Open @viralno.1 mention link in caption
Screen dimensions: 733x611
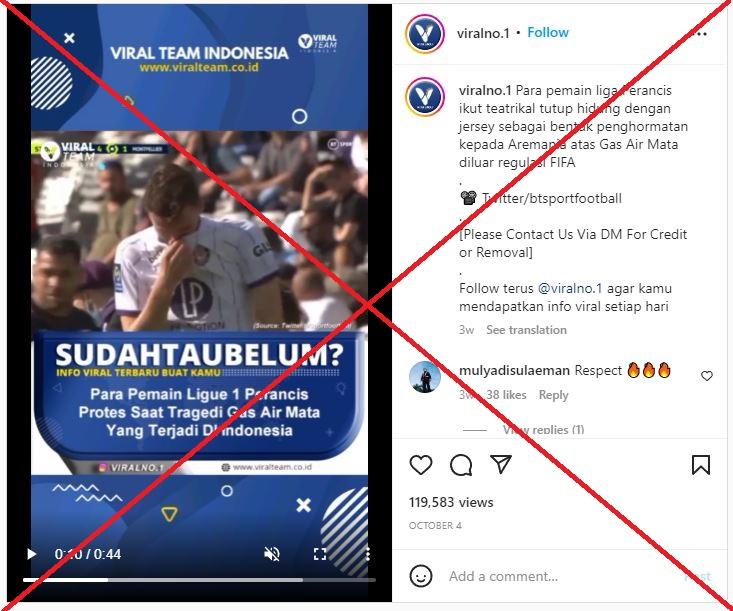[x=570, y=288]
